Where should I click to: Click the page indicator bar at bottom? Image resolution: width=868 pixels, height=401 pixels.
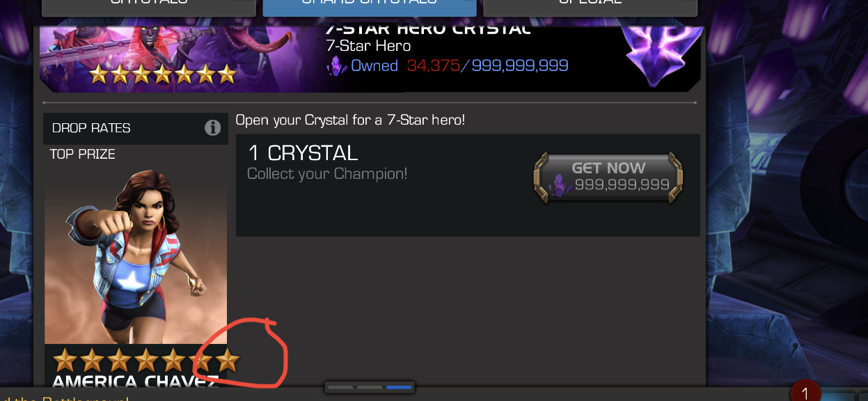370,386
